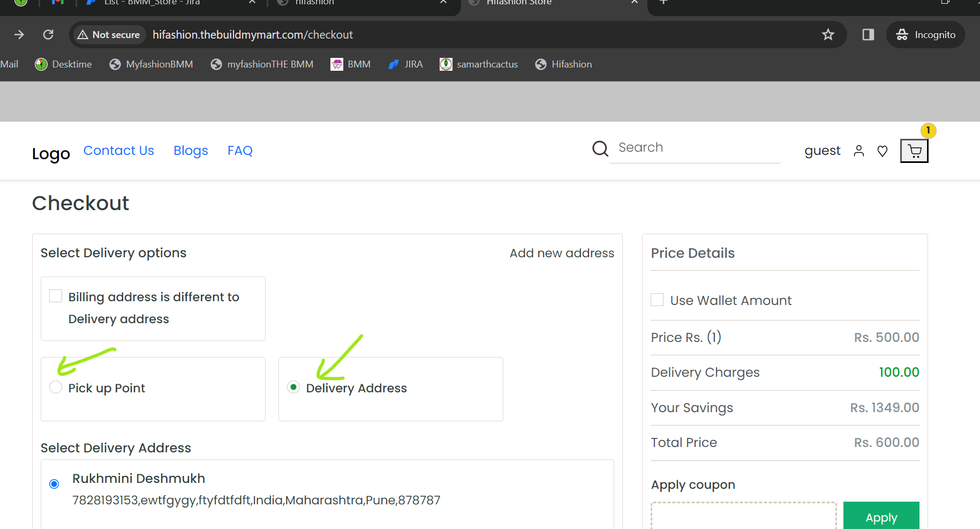This screenshot has width=980, height=529.
Task: Click the Rs. 500.00 price value
Action: pyautogui.click(x=886, y=338)
